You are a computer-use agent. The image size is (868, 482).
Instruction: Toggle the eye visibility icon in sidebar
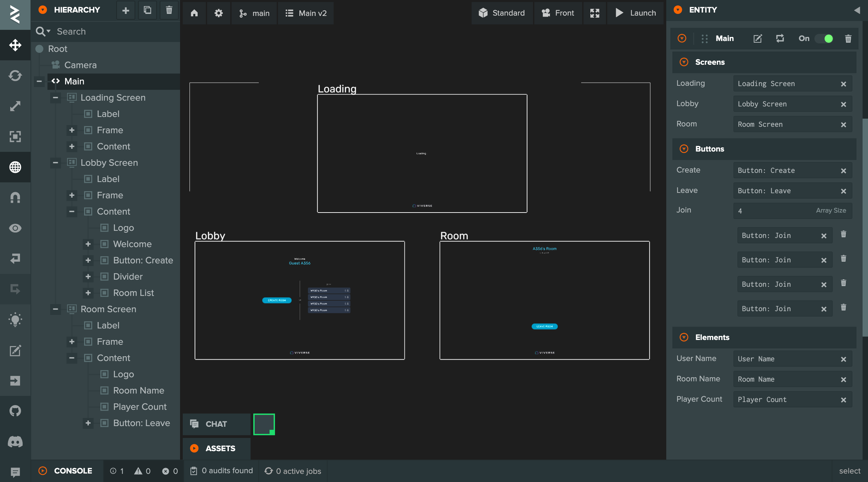coord(15,228)
